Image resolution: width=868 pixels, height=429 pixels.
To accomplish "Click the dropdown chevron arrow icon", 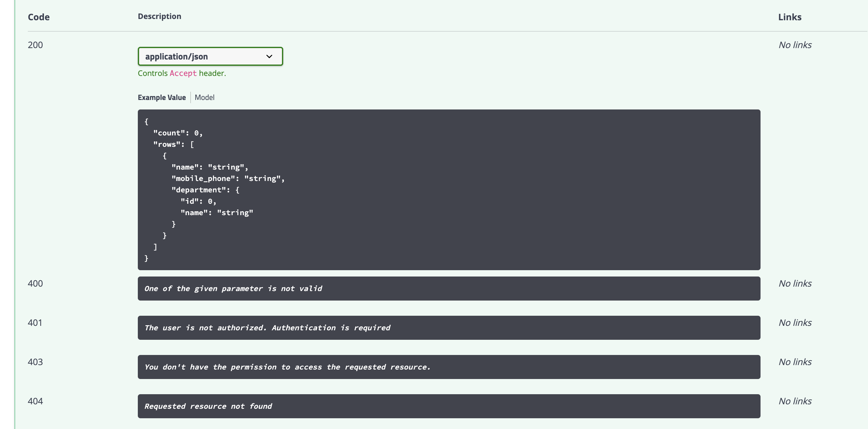I will click(x=269, y=56).
